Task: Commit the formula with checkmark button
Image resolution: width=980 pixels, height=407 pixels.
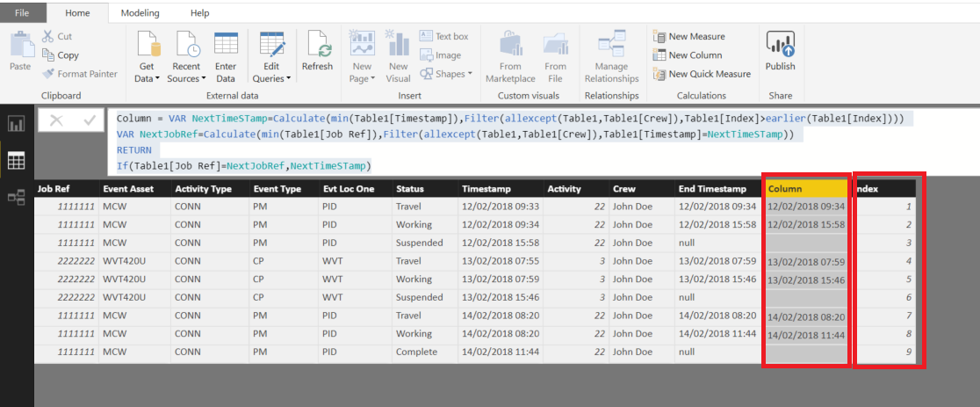Action: click(x=90, y=120)
